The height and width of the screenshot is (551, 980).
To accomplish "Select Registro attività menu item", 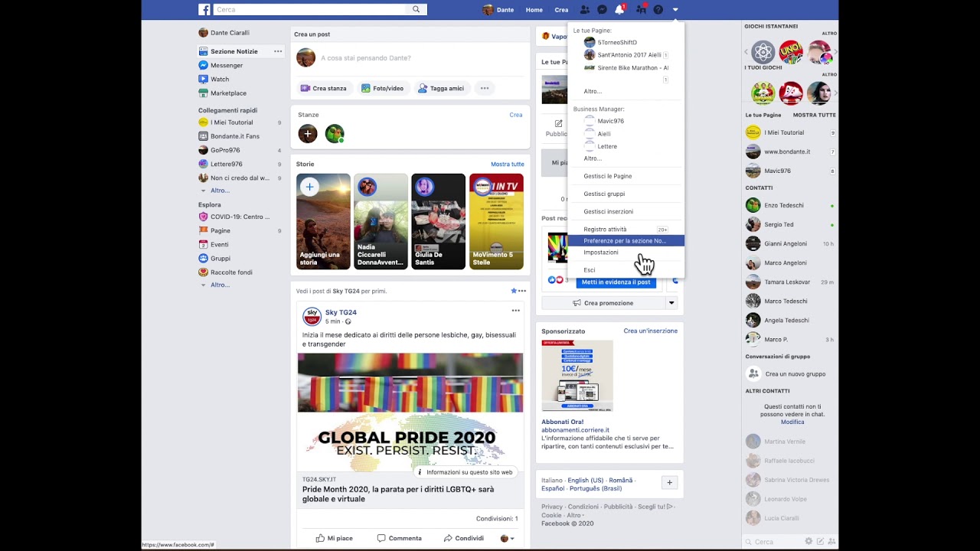I will [626, 229].
